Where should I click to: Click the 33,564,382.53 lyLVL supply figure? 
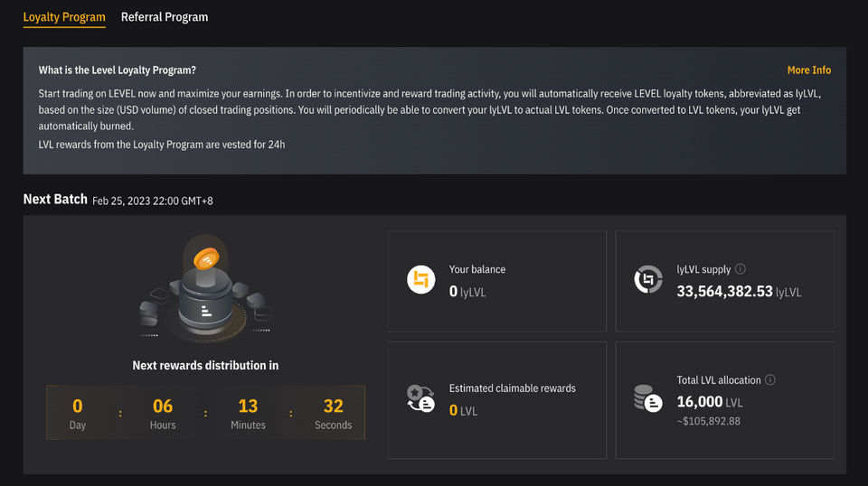coord(725,291)
